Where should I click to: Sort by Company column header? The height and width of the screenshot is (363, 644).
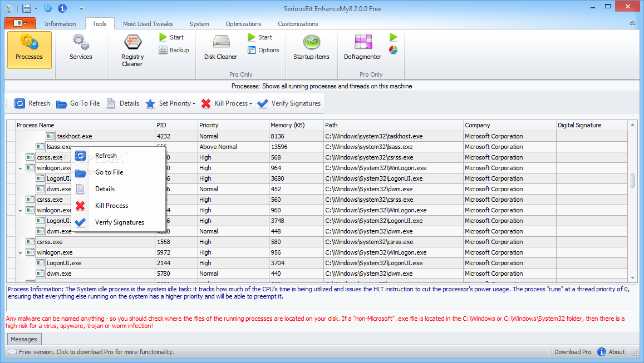pos(509,125)
